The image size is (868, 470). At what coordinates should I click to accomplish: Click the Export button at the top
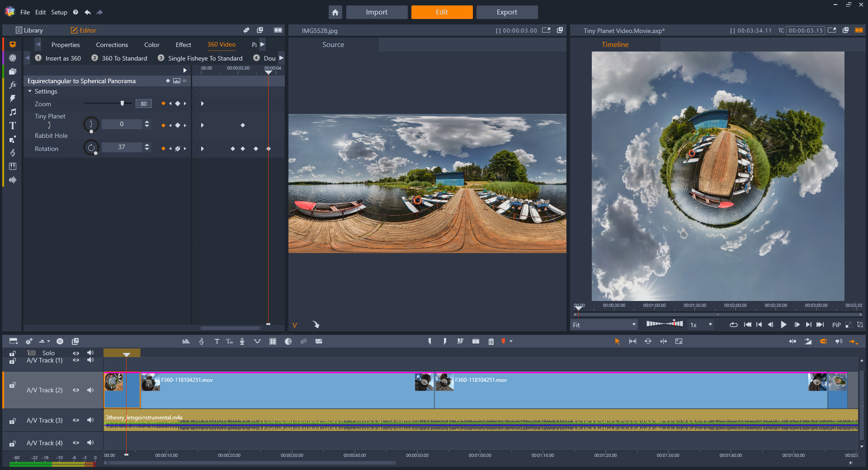click(507, 12)
